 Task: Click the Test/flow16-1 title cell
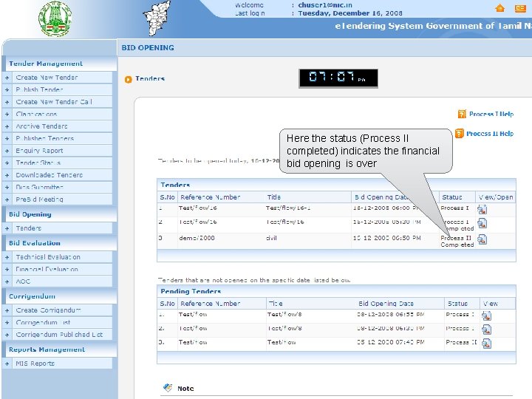tap(288, 208)
